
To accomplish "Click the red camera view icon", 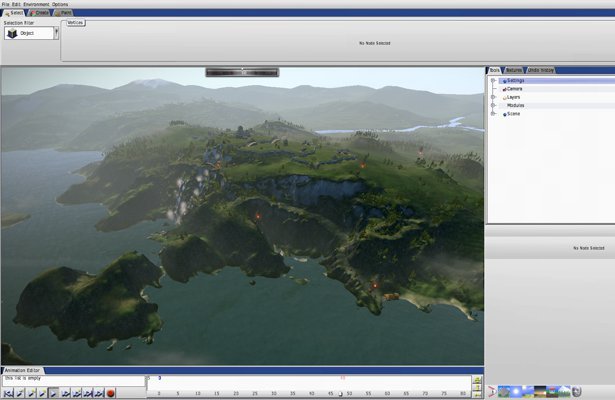I will pyautogui.click(x=492, y=391).
